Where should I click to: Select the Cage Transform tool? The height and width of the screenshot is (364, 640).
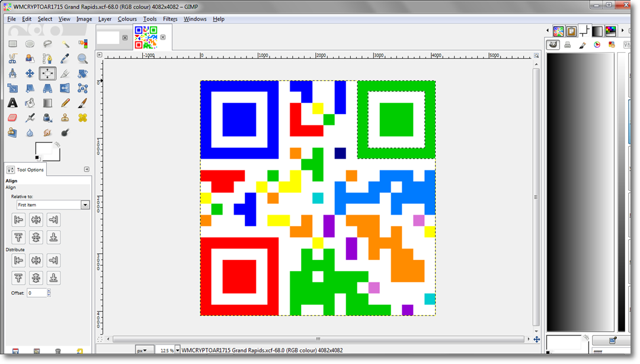[x=82, y=88]
